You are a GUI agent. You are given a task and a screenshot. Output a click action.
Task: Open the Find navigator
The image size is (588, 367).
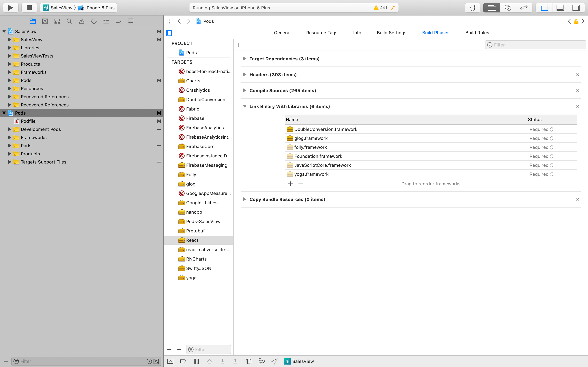pyautogui.click(x=69, y=21)
